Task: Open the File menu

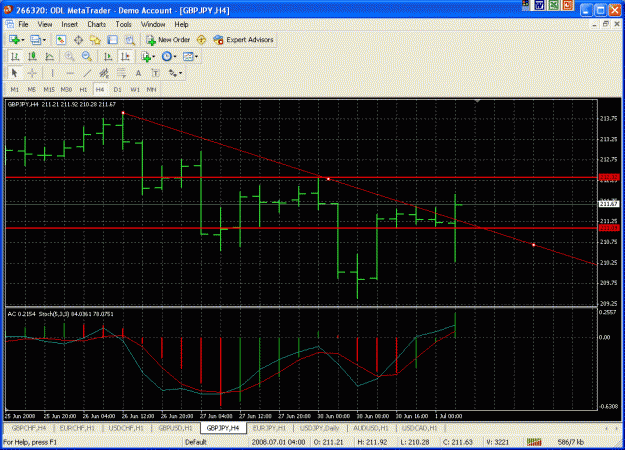Action: point(24,24)
